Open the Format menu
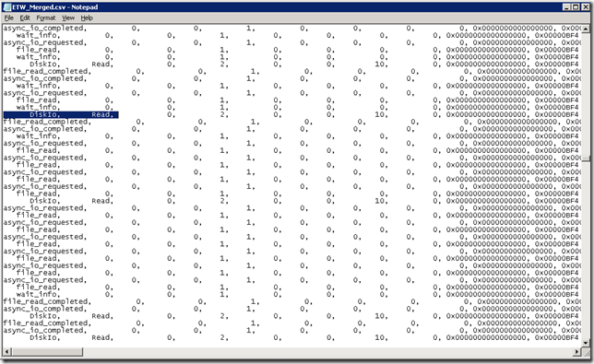This screenshot has height=364, width=594. pos(46,18)
